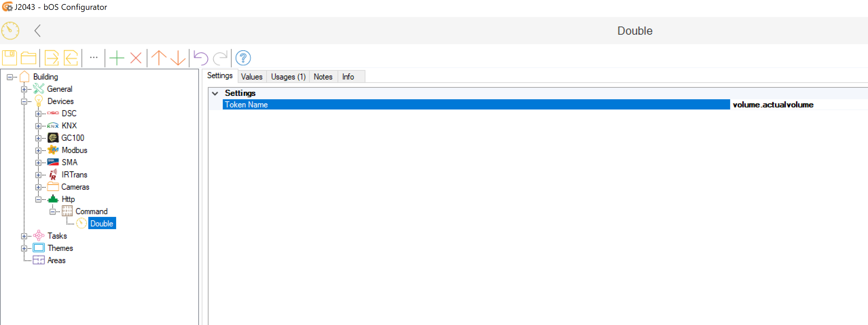Collapse the Settings property group chevron

point(215,93)
